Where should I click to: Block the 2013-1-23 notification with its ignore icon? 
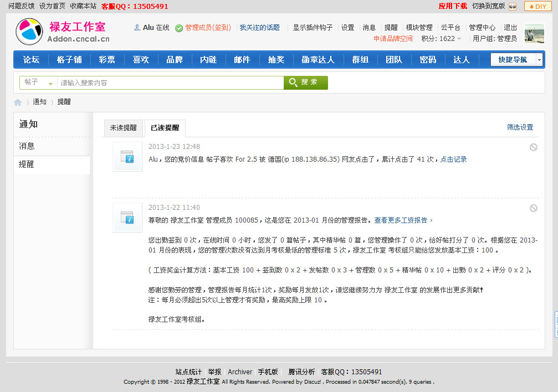click(x=533, y=147)
